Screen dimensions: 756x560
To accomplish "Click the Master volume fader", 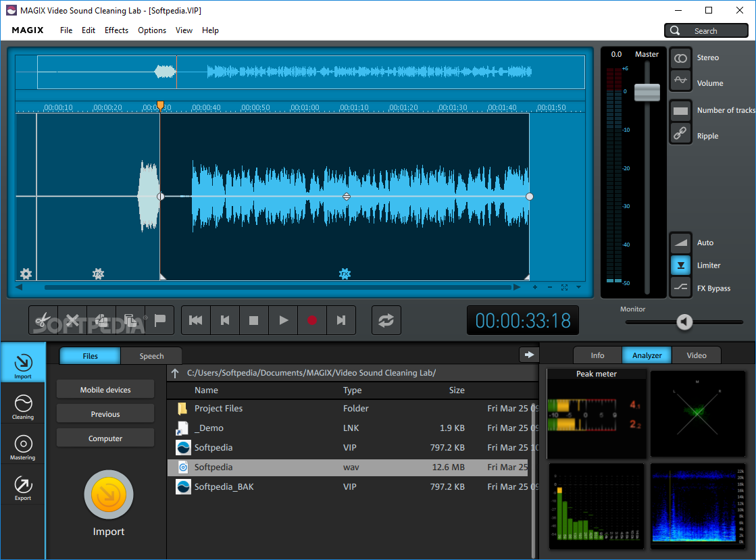I will [647, 92].
